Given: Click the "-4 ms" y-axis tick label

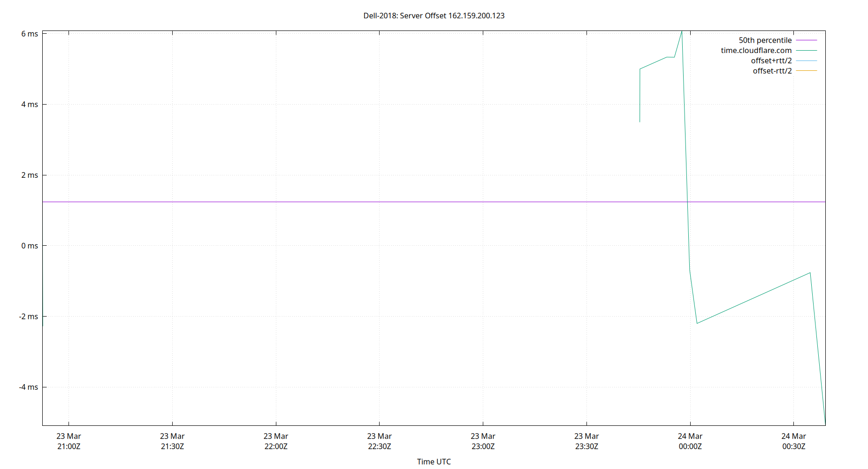Looking at the screenshot, I should [x=28, y=387].
